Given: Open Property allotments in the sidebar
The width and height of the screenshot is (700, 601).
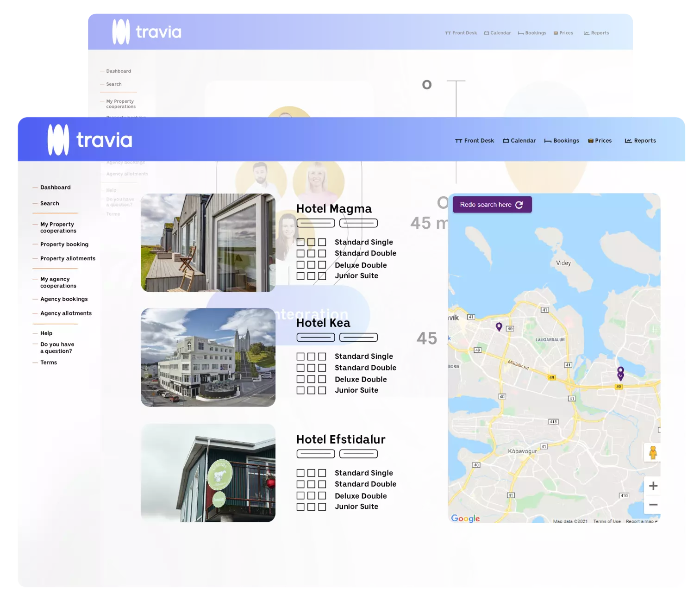Looking at the screenshot, I should tap(68, 258).
